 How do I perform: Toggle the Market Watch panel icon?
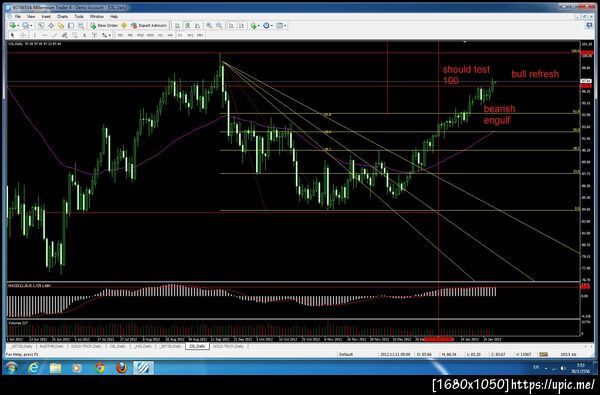41,26
